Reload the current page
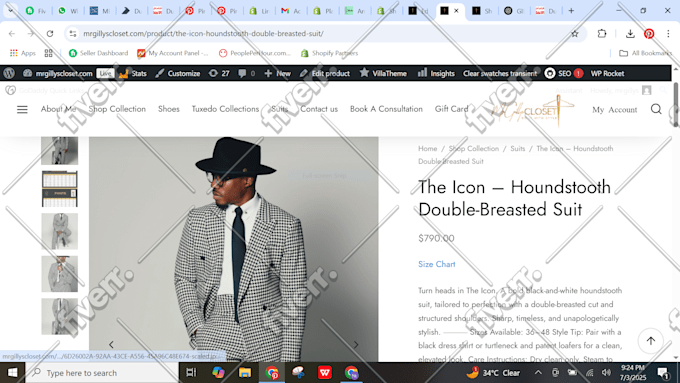This screenshot has width=680, height=383. tap(50, 33)
